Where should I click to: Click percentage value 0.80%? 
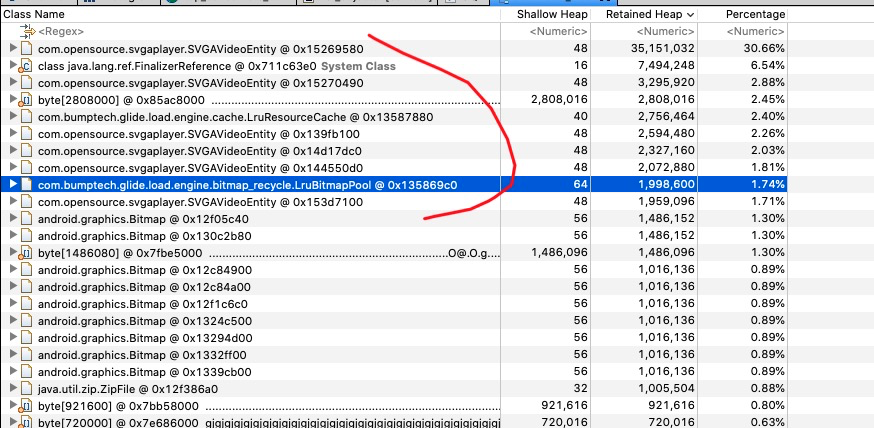pos(768,406)
